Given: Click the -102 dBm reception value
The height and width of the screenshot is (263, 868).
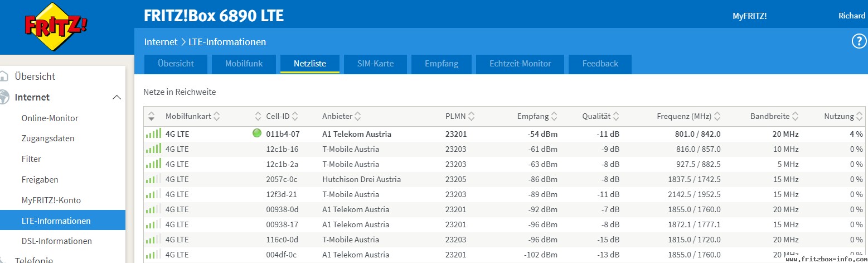Looking at the screenshot, I should point(541,255).
